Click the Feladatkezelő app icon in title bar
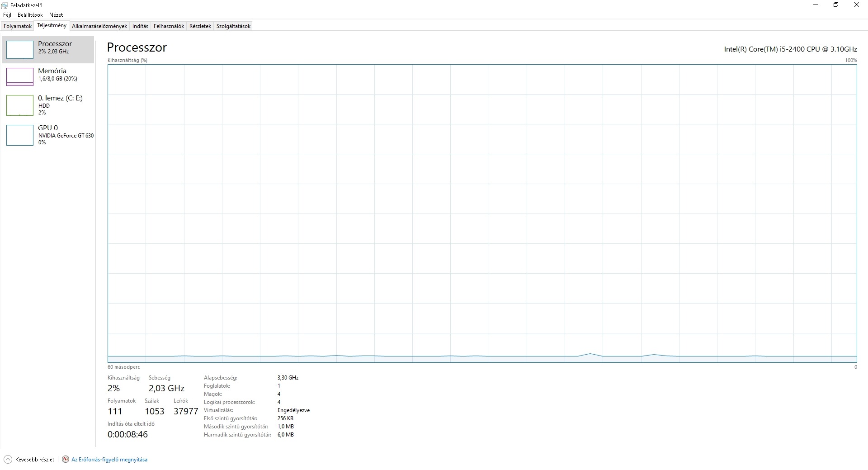This screenshot has width=868, height=470. click(5, 5)
